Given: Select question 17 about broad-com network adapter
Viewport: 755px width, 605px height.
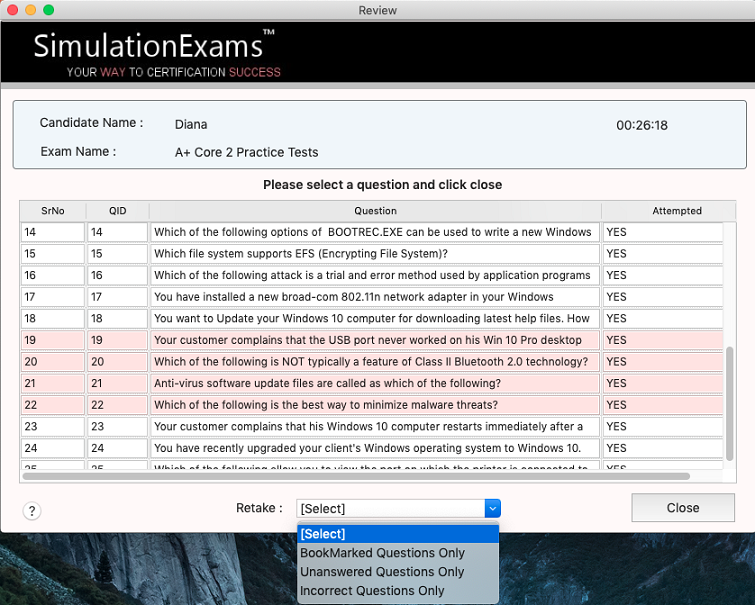Looking at the screenshot, I should click(375, 297).
